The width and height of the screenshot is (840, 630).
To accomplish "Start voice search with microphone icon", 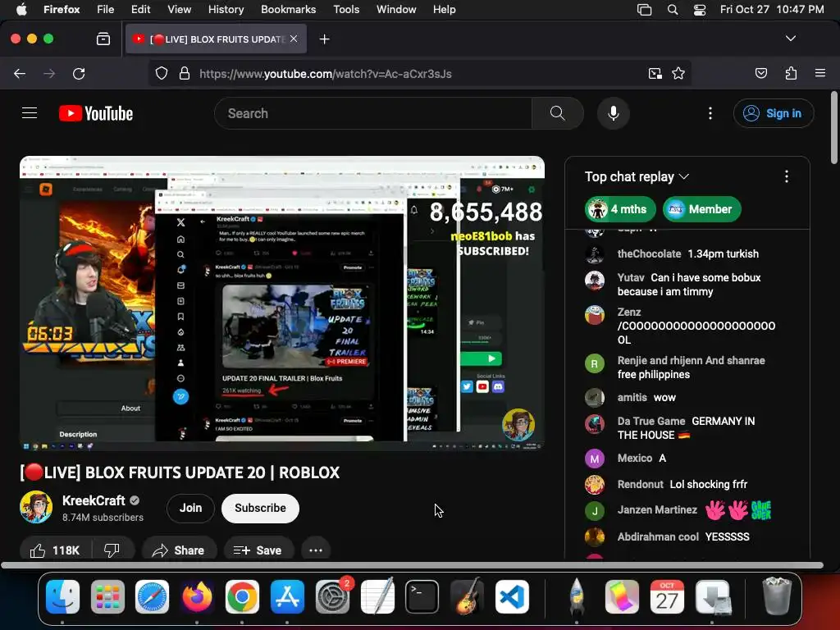I will (x=614, y=113).
